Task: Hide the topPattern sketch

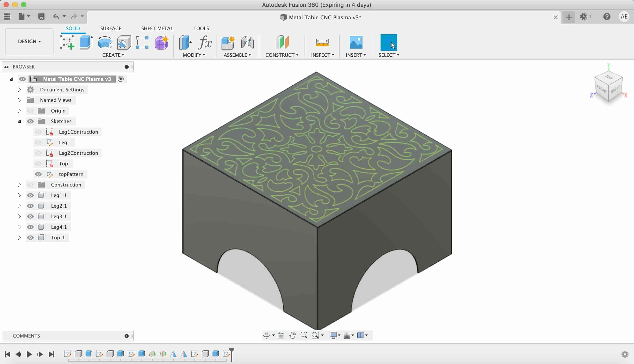Action: [38, 174]
